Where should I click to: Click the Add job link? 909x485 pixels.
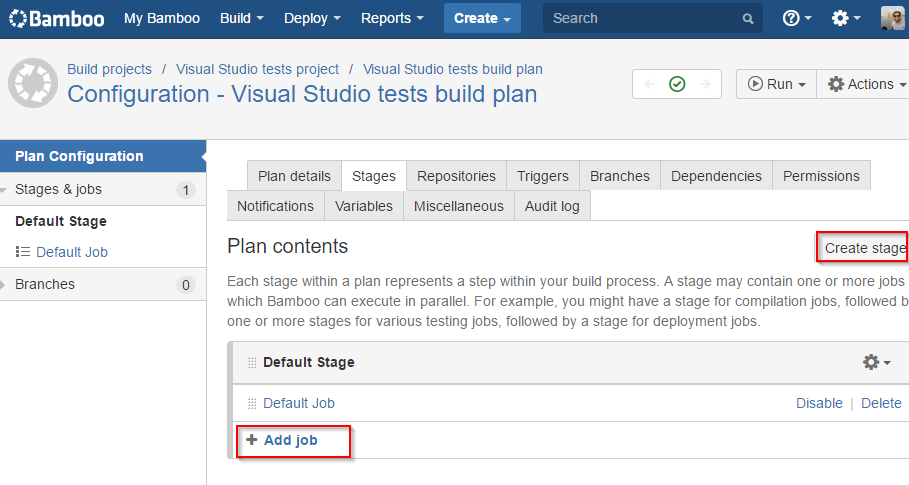pos(282,440)
